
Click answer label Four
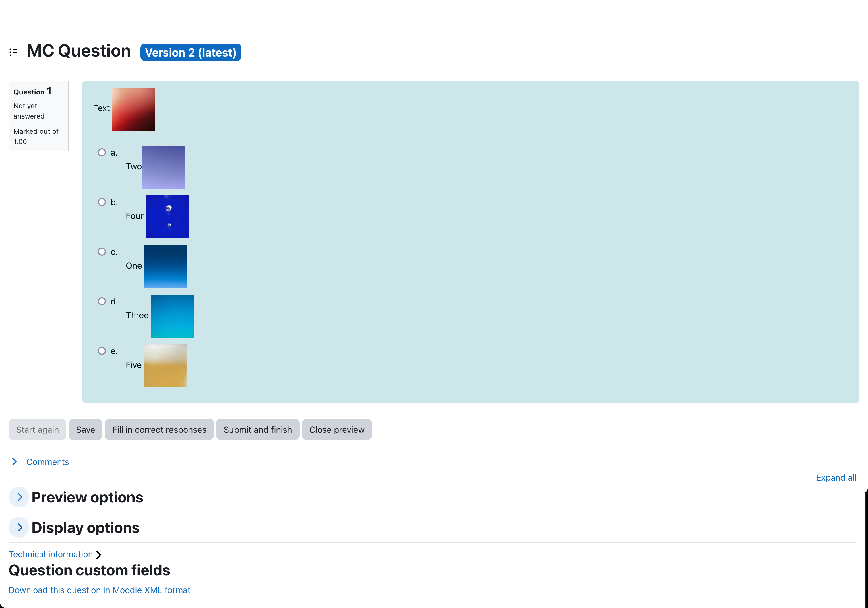pos(135,216)
